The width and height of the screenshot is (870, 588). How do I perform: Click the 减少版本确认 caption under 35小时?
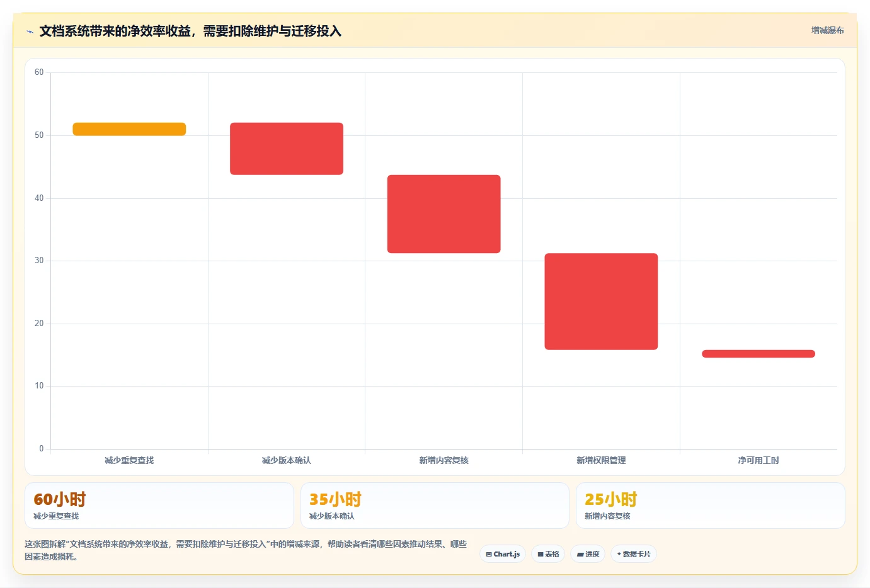(x=332, y=516)
